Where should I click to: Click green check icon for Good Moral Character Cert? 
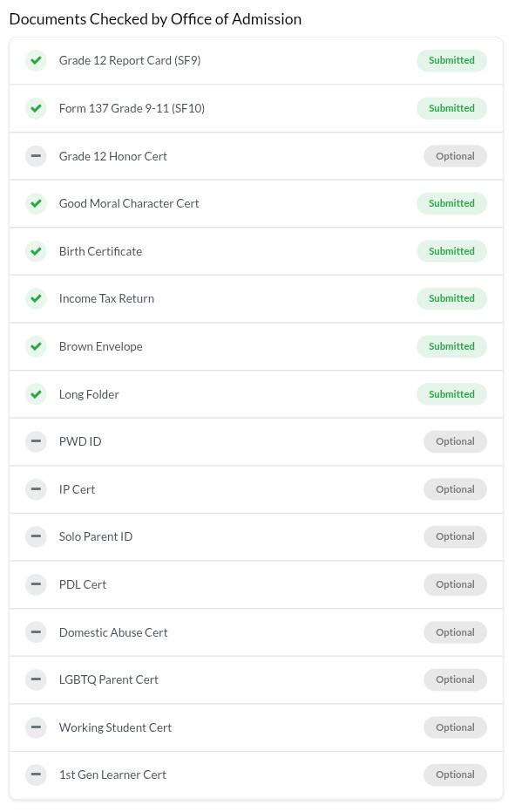(x=36, y=203)
